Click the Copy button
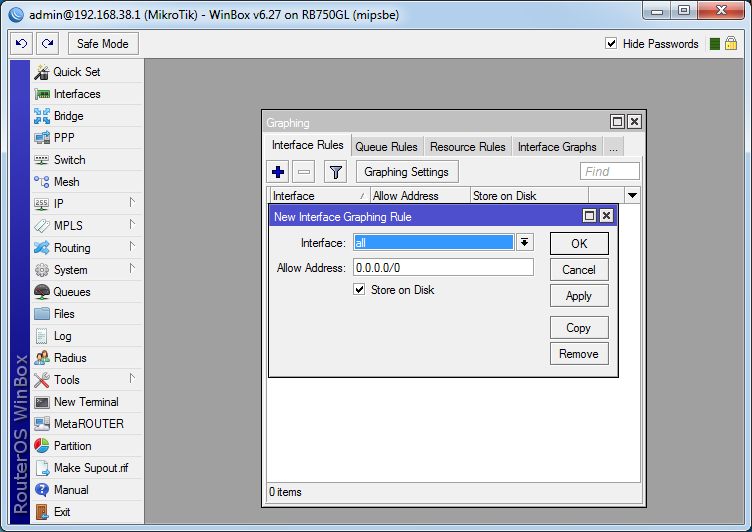The width and height of the screenshot is (752, 532). point(579,328)
